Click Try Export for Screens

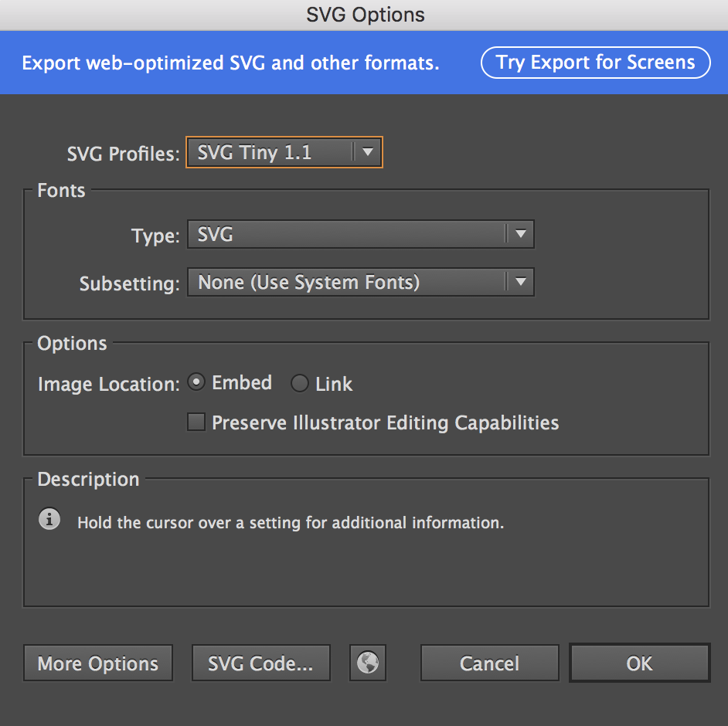click(596, 63)
